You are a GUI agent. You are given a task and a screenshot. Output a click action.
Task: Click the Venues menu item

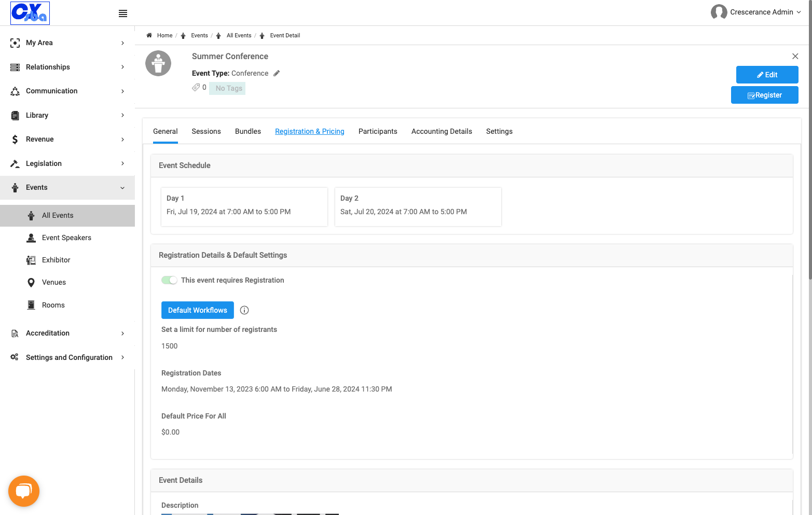[x=67, y=283]
